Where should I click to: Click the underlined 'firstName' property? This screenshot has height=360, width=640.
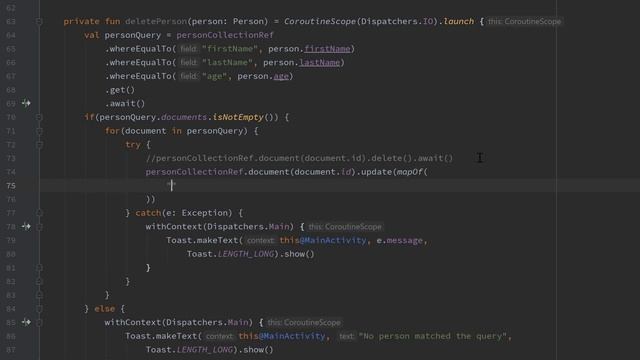coord(327,49)
